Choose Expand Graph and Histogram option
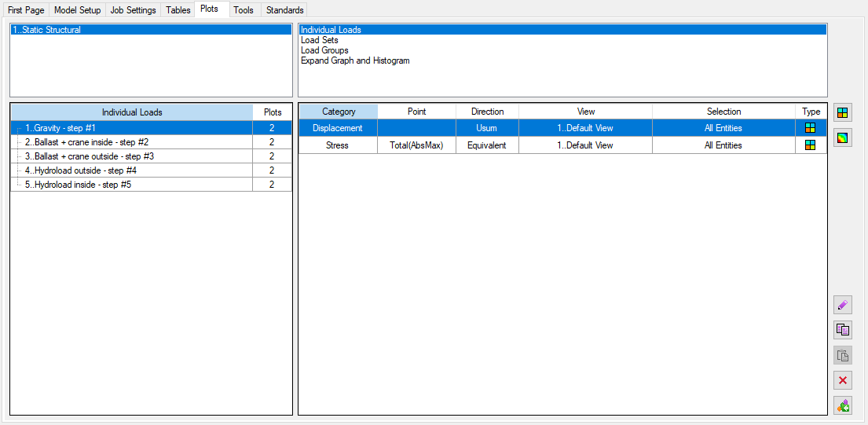Screen dimensions: 868x425 [x=355, y=60]
